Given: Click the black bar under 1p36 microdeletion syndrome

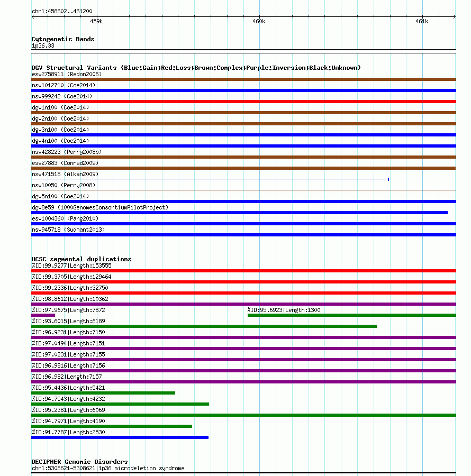Looking at the screenshot, I should pyautogui.click(x=243, y=473).
